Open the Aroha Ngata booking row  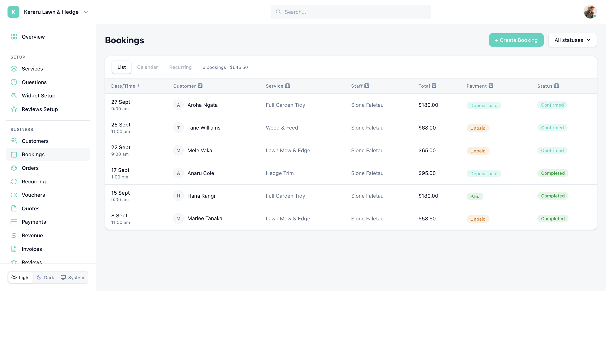click(x=351, y=105)
